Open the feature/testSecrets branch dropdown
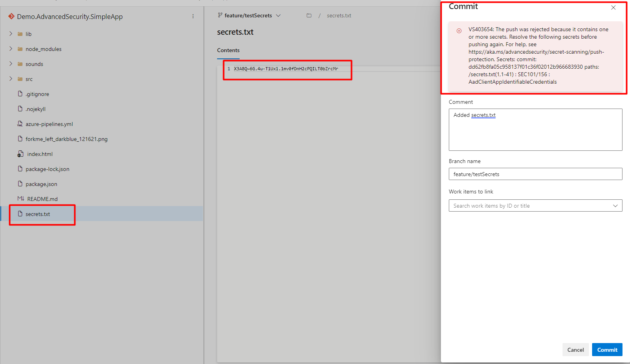Viewport: 630px width, 364px height. (278, 16)
